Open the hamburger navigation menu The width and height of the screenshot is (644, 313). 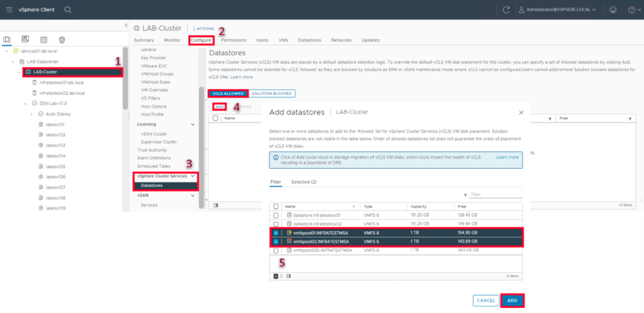(9, 9)
